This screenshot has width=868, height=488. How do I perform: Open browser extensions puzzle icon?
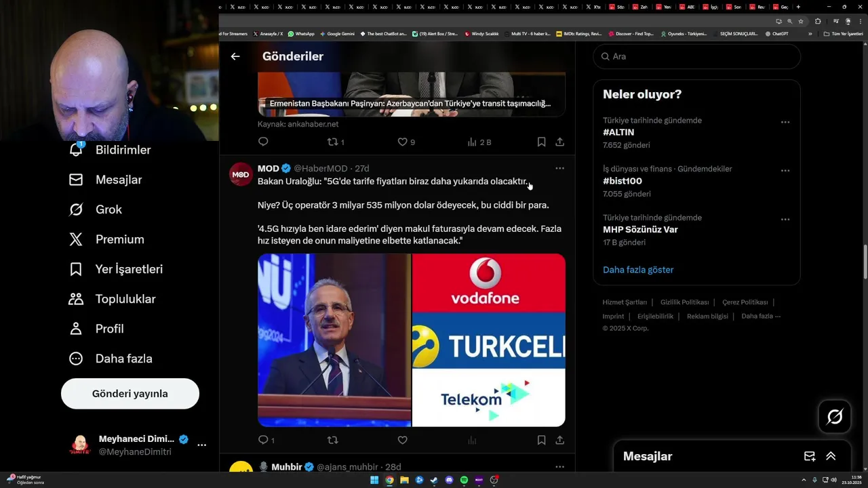click(818, 21)
